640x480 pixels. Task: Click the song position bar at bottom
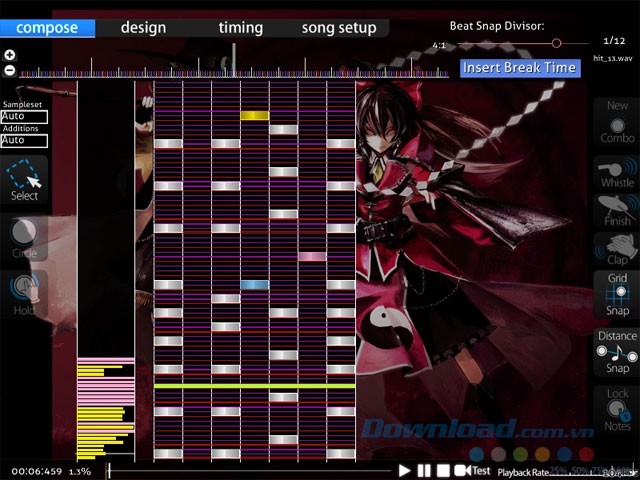250,471
